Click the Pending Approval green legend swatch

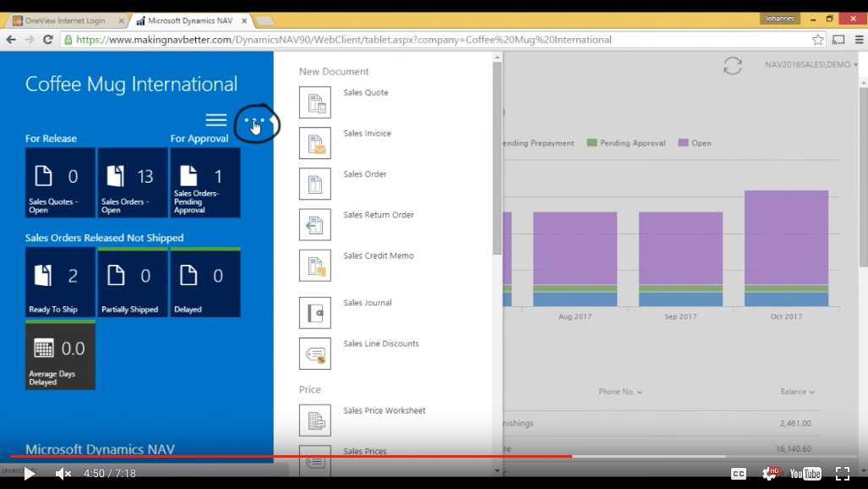592,142
